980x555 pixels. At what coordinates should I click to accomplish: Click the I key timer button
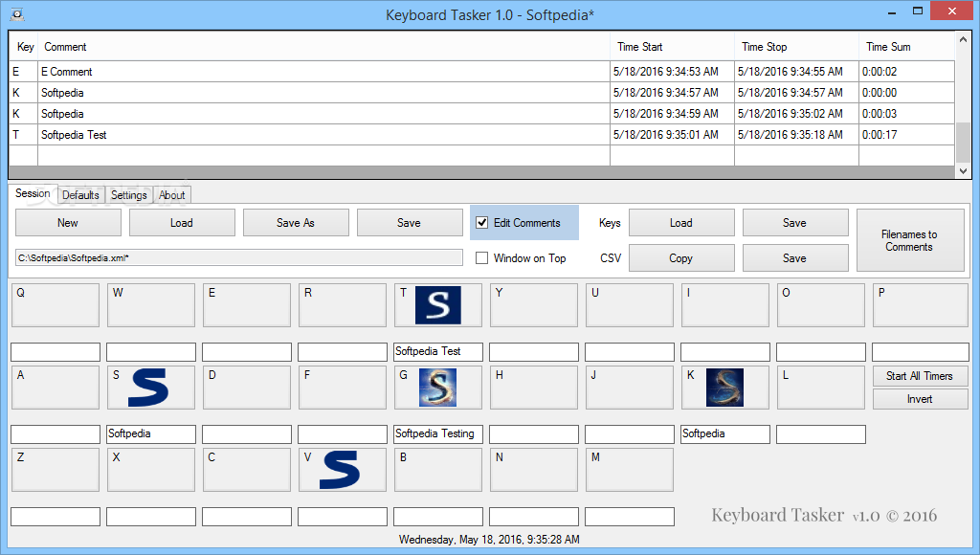[x=725, y=305]
